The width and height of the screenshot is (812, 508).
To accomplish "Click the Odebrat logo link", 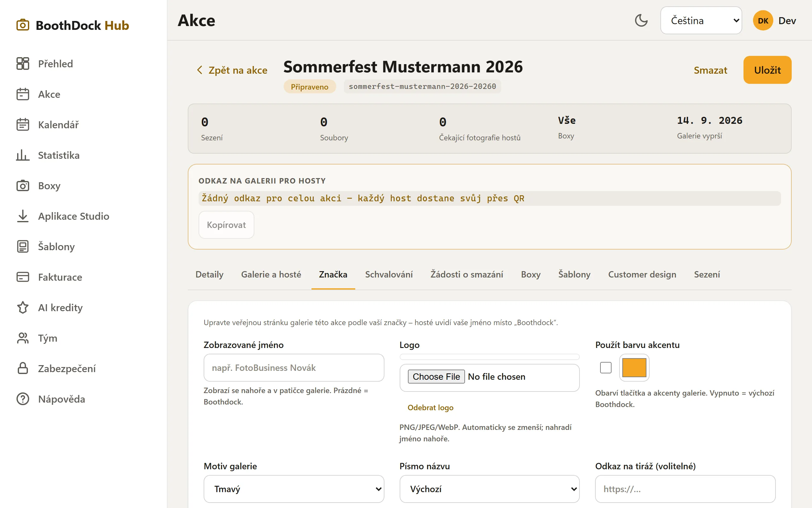I will [x=430, y=408].
